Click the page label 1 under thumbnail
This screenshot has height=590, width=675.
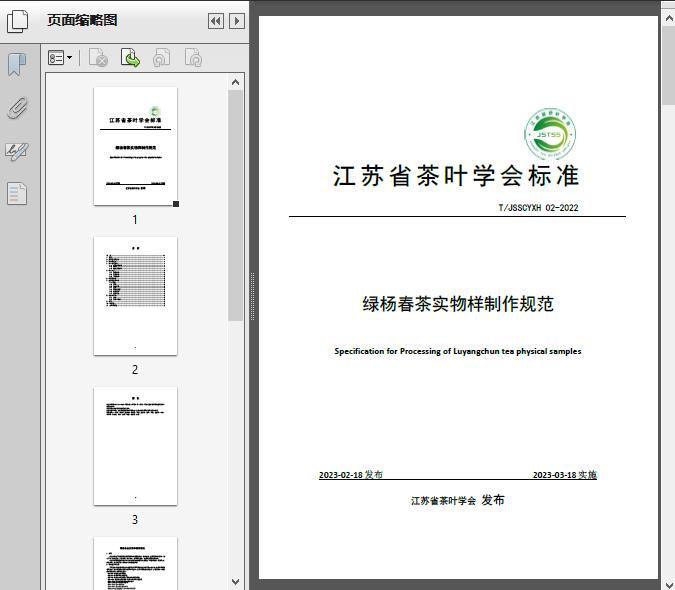pyautogui.click(x=135, y=219)
